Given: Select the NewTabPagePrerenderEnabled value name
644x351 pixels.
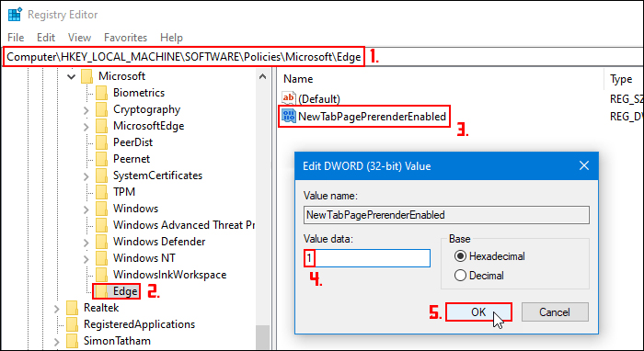Looking at the screenshot, I should click(x=372, y=117).
